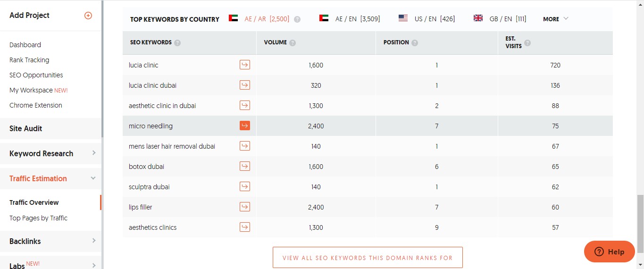Expand the Backlinks sidebar section
Image resolution: width=644 pixels, height=269 pixels.
[x=51, y=241]
